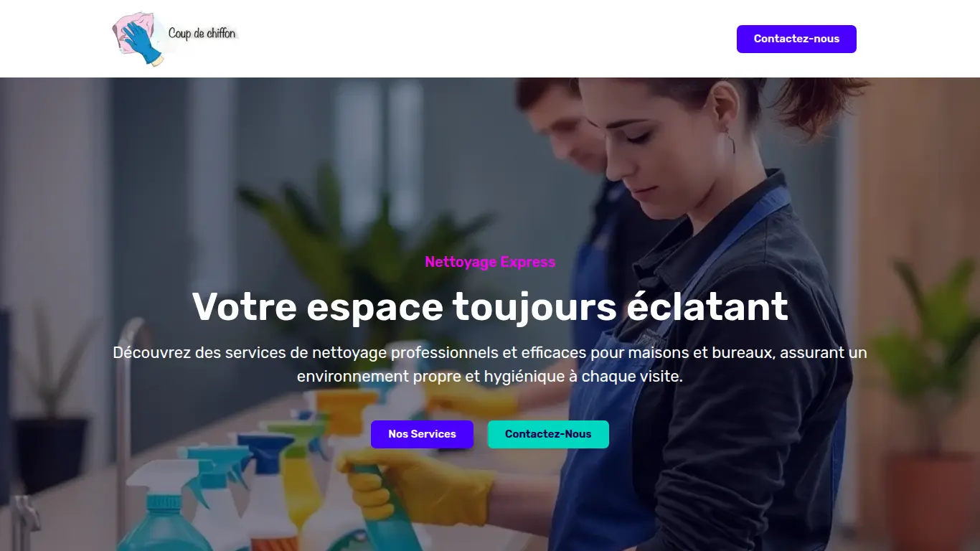
Task: Open Contactez-nous button in the header
Action: click(x=796, y=39)
